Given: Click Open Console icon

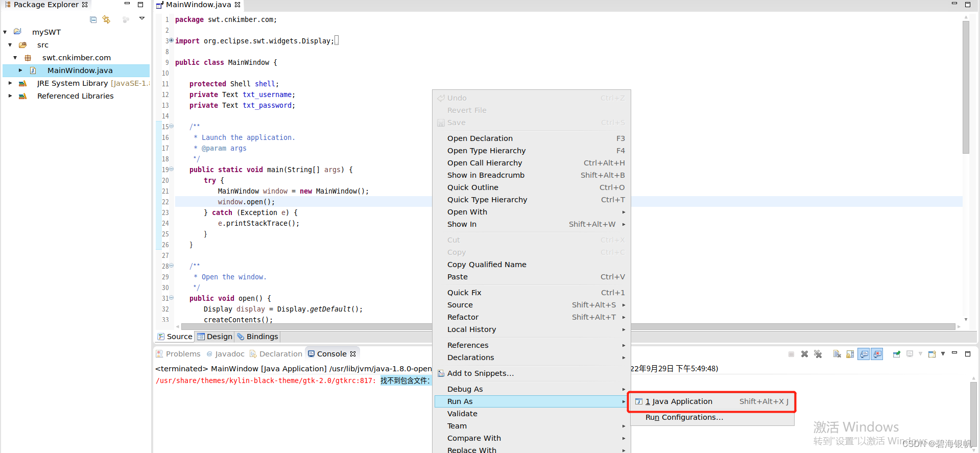Looking at the screenshot, I should 932,354.
